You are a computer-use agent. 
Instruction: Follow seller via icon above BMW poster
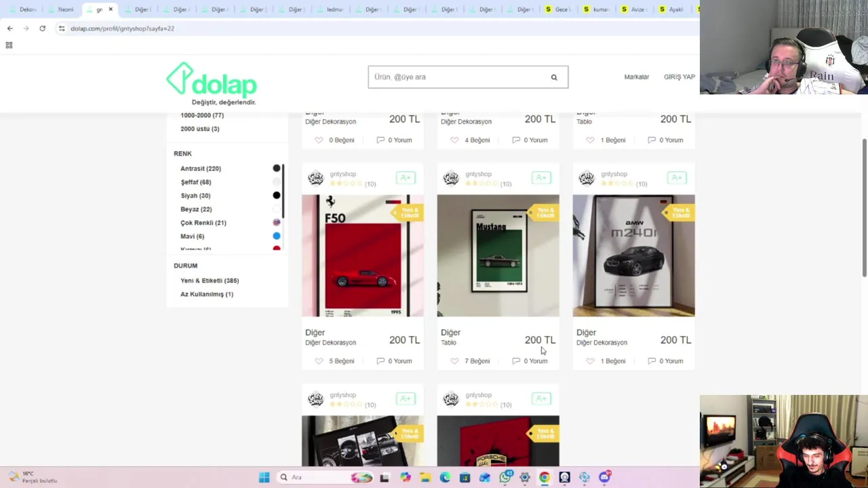pyautogui.click(x=677, y=178)
